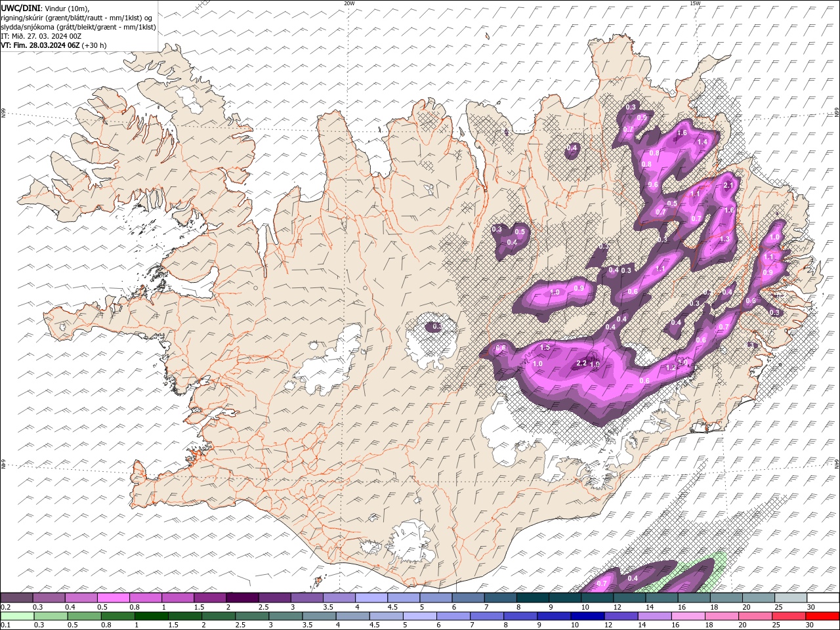Click the 2.2 snowfall value on the map
The width and height of the screenshot is (840, 630).
coord(581,363)
